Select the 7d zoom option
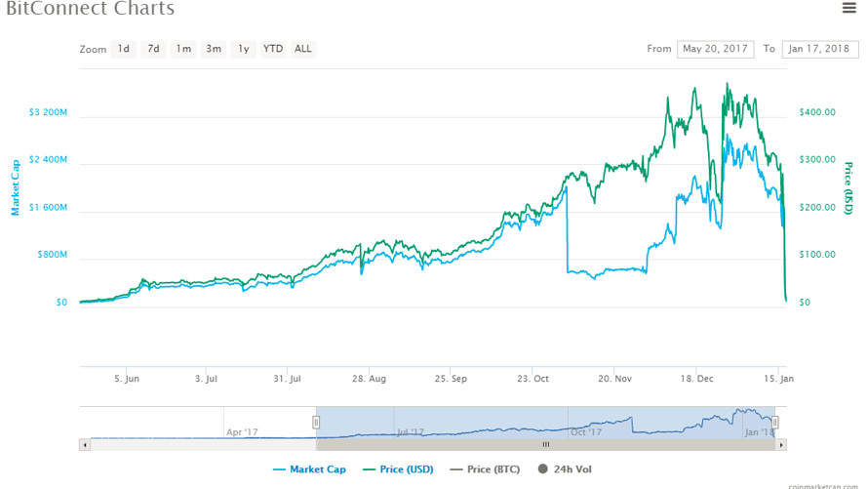Image resolution: width=868 pixels, height=489 pixels. click(x=153, y=49)
